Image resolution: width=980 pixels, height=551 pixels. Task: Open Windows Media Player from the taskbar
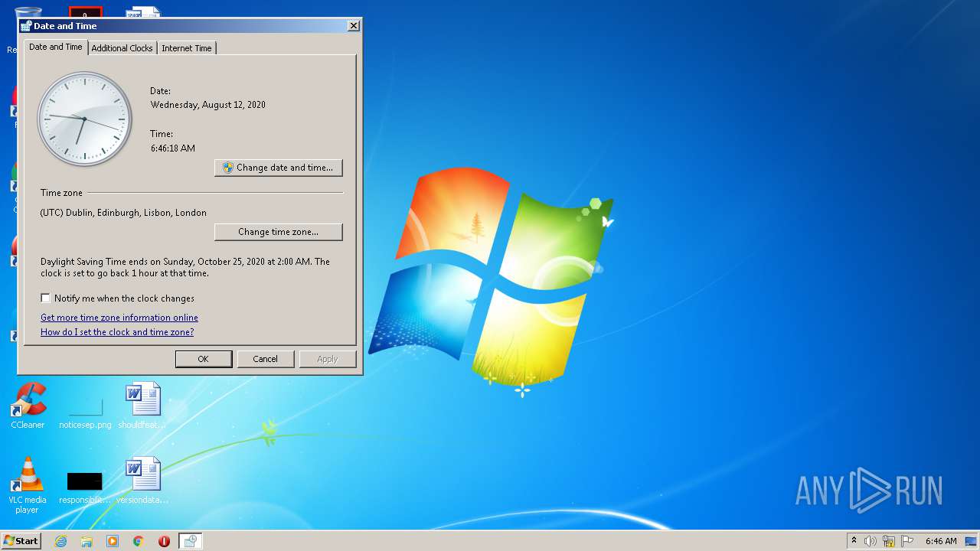tap(113, 541)
